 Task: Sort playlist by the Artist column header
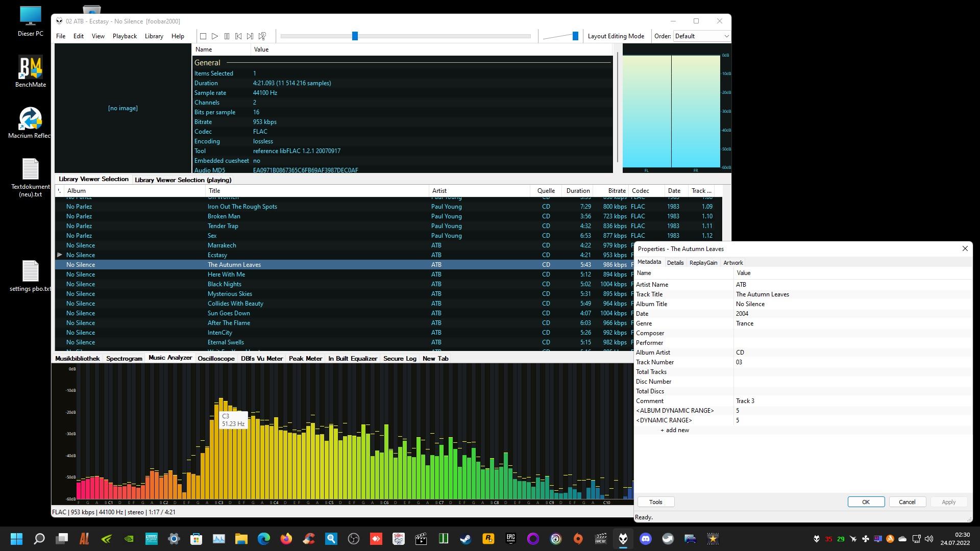coord(480,191)
